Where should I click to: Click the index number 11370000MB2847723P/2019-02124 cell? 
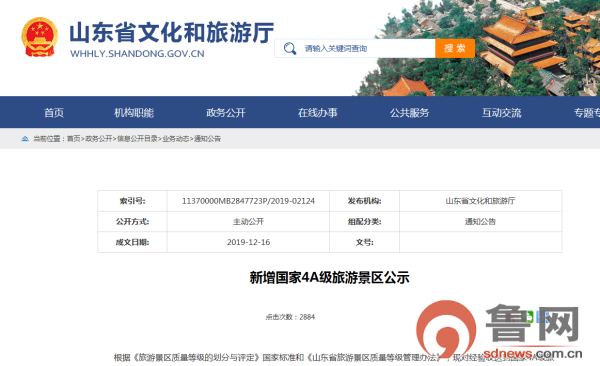pyautogui.click(x=248, y=201)
